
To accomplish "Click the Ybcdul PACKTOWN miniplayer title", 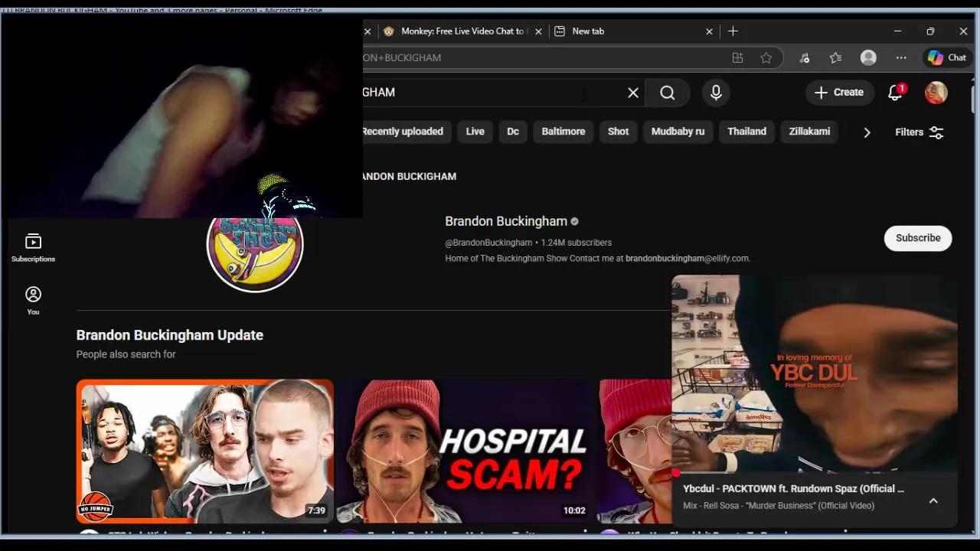I will (793, 488).
